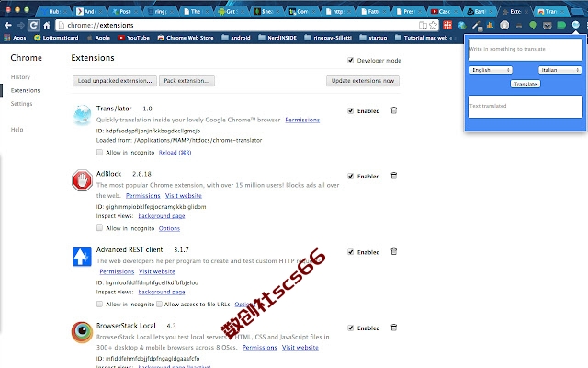
Task: Allow AdBlock in incognito
Action: click(x=99, y=228)
